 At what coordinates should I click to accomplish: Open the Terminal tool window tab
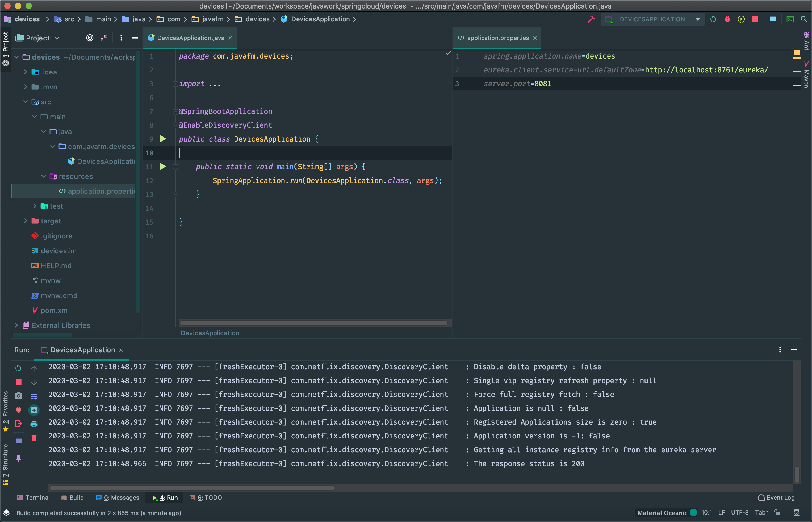pos(33,498)
